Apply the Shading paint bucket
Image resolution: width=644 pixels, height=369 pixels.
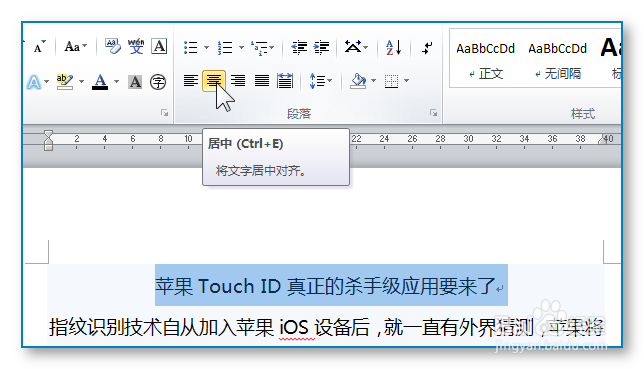tap(358, 81)
